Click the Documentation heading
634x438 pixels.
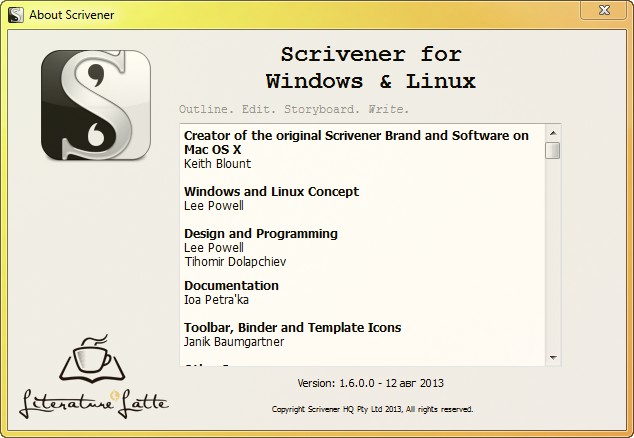point(231,286)
